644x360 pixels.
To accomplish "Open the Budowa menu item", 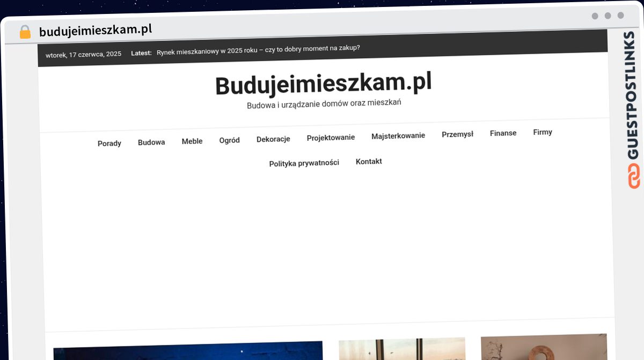I will point(151,142).
